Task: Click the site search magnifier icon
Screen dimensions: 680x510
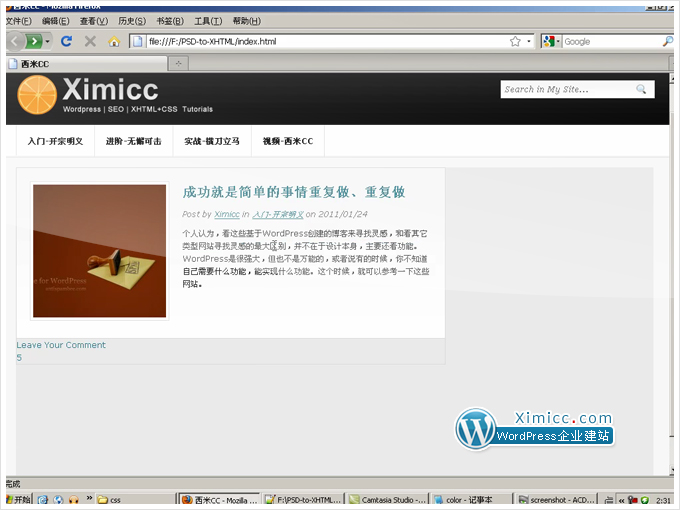Action: tap(641, 89)
